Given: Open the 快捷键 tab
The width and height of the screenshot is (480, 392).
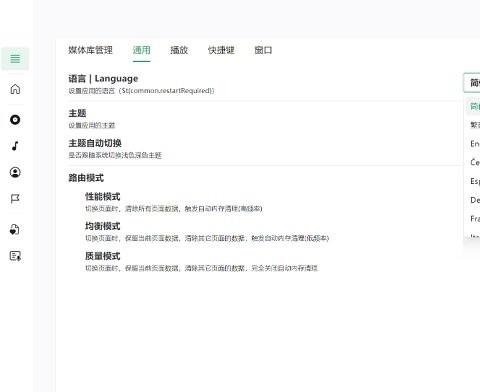Looking at the screenshot, I should [221, 50].
